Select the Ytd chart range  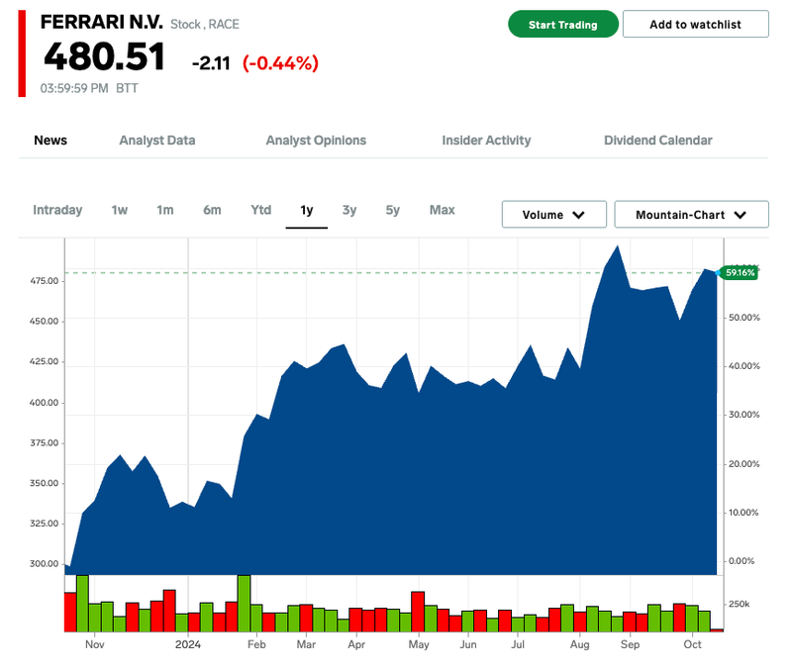point(261,210)
